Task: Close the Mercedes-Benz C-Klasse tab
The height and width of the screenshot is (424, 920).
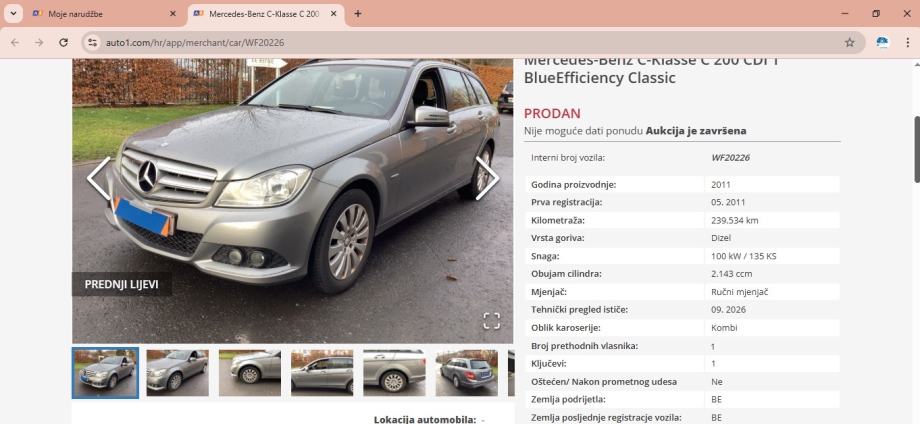Action: tap(333, 13)
